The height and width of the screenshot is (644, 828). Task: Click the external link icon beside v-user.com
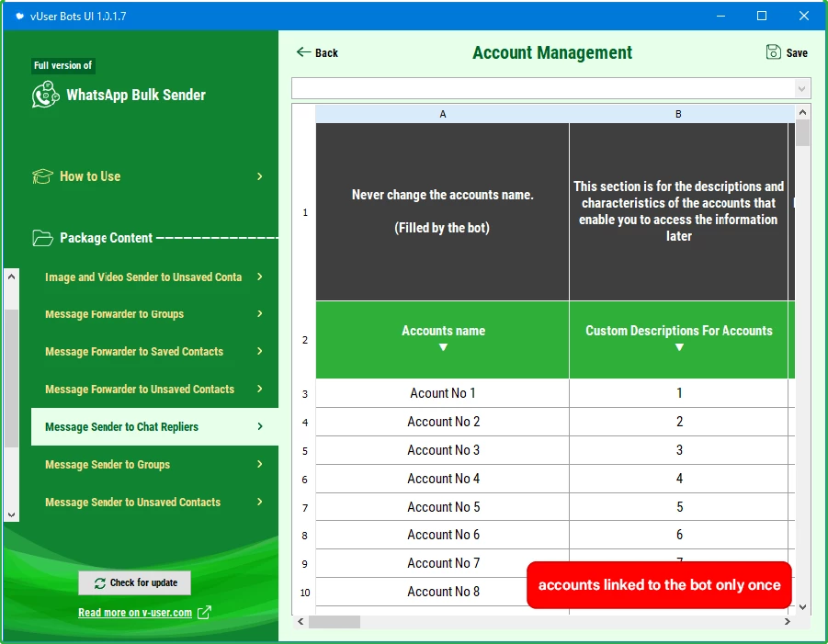pos(204,613)
